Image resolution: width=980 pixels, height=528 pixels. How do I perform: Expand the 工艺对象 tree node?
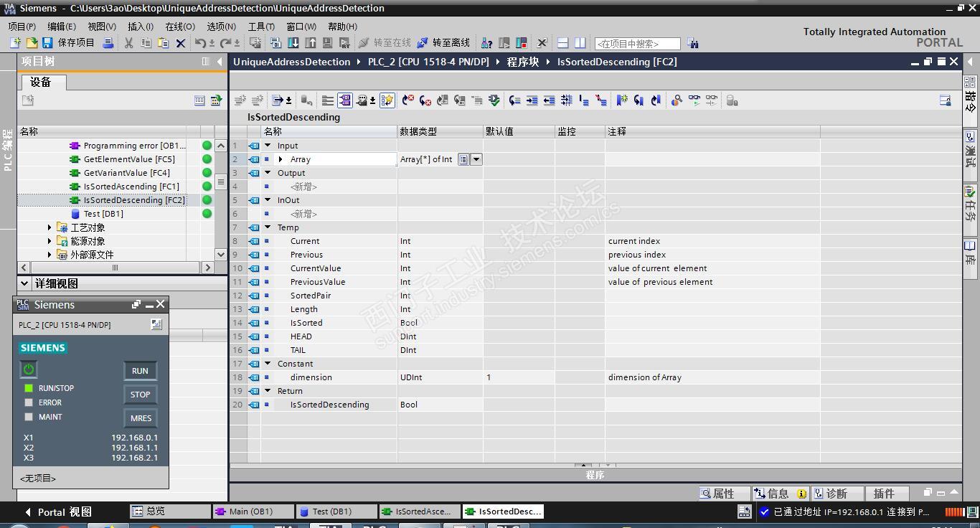point(50,227)
